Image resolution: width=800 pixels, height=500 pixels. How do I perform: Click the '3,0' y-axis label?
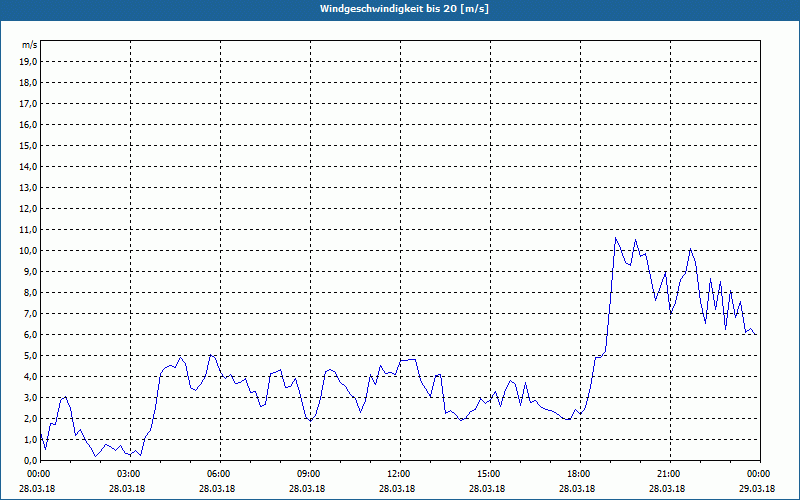pos(31,397)
